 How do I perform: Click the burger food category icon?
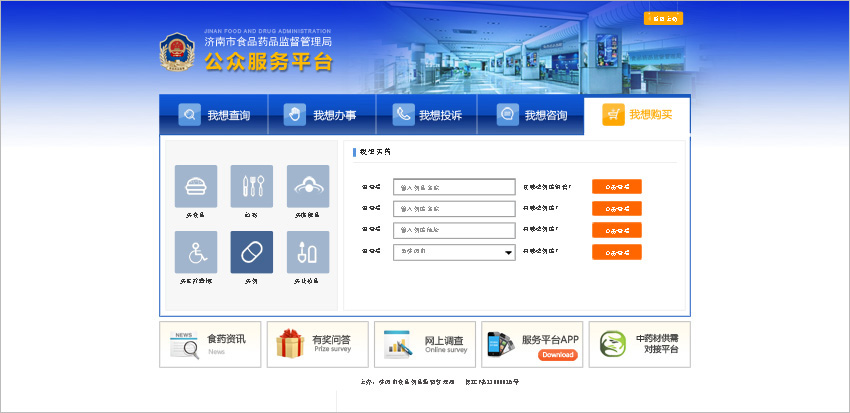tap(195, 186)
